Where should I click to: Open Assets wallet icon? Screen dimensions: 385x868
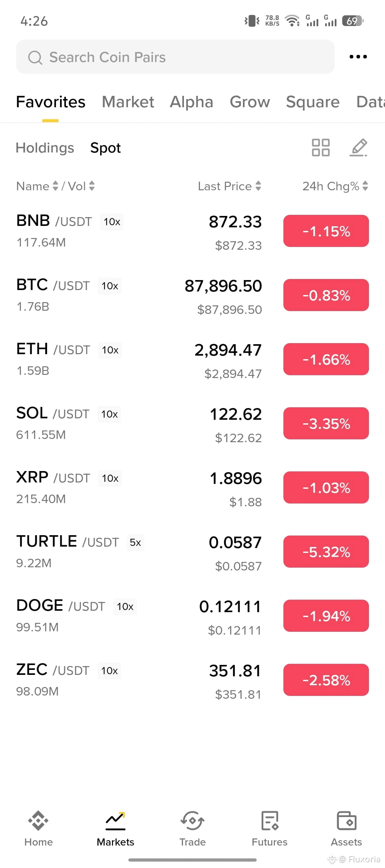(346, 820)
